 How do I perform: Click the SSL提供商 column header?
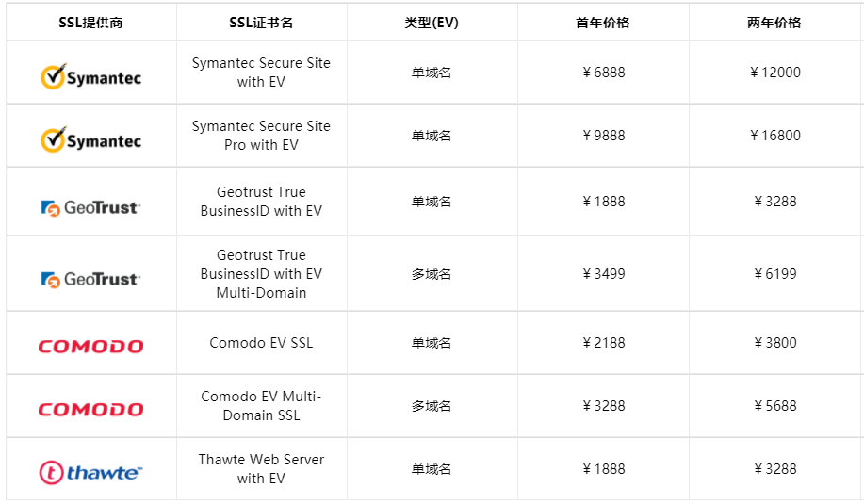[90, 23]
